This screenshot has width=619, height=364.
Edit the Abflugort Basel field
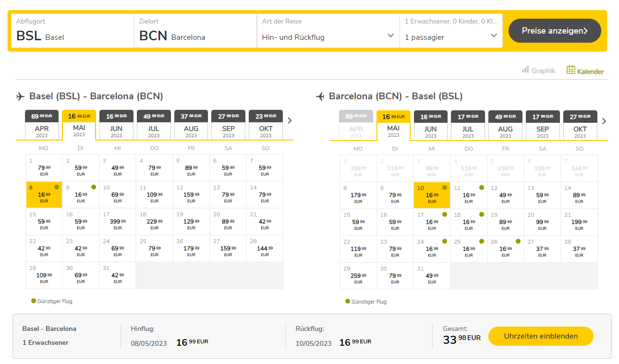click(73, 31)
